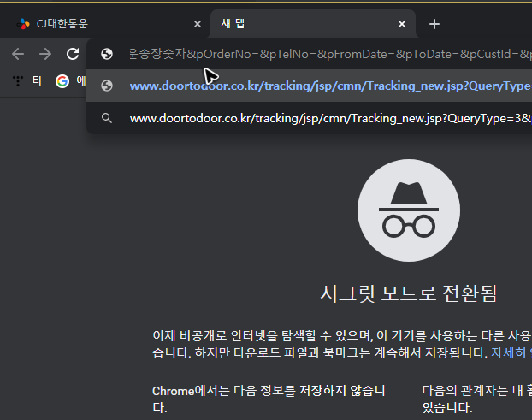This screenshot has width=532, height=420.
Task: Go forward to next page
Action: click(x=45, y=54)
